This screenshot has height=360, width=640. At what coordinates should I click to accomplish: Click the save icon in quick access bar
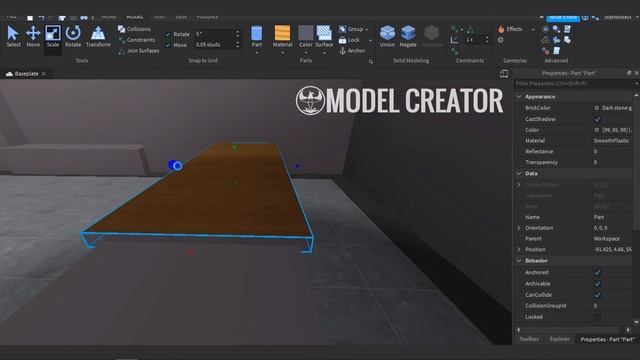[x=30, y=18]
